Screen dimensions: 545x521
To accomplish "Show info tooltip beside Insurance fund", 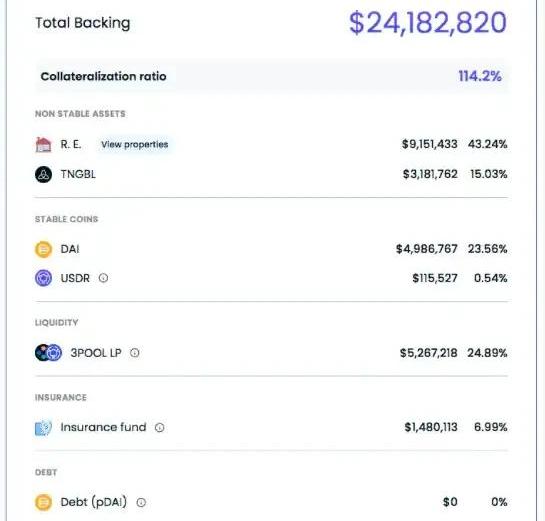I will click(x=160, y=428).
